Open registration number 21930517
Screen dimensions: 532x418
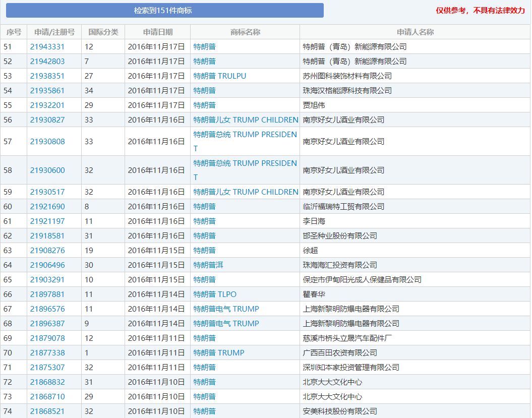click(x=47, y=192)
